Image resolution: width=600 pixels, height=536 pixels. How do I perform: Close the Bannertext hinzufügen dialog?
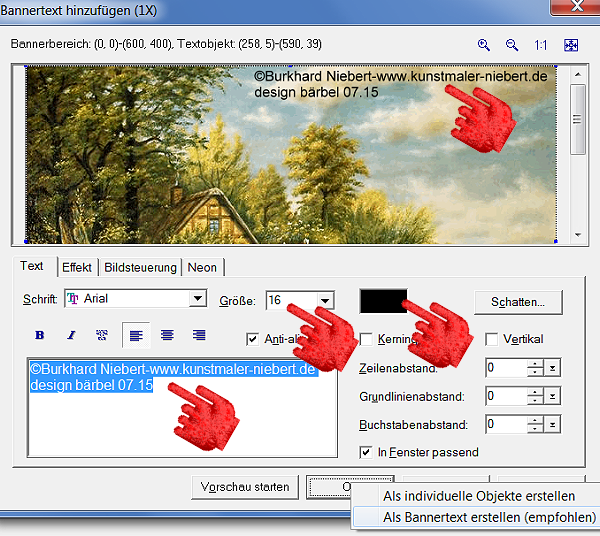576,7
